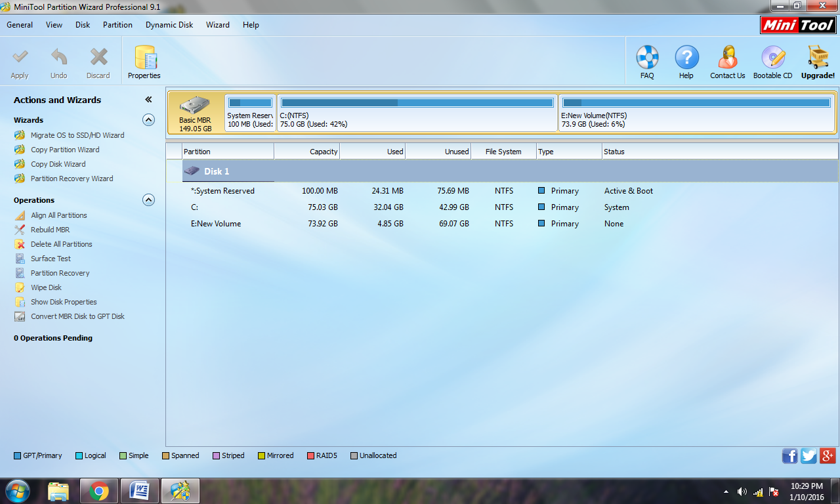Select the Disk 1 row
840x504 pixels.
tap(511, 171)
